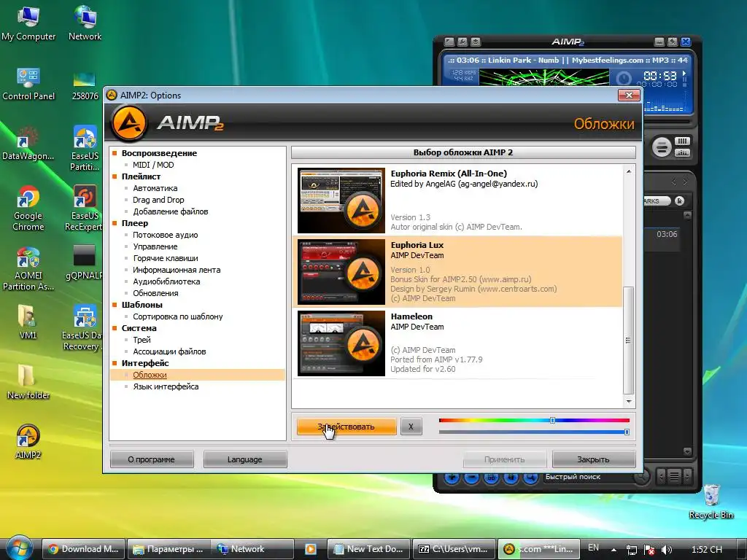Switch to Download M... Chrome taskbar button
This screenshot has width=747, height=560.
click(84, 549)
